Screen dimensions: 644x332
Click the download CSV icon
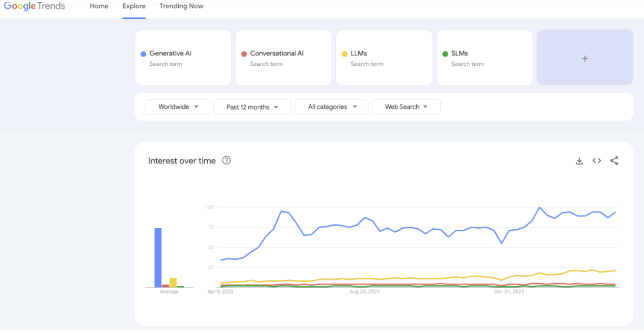point(579,161)
